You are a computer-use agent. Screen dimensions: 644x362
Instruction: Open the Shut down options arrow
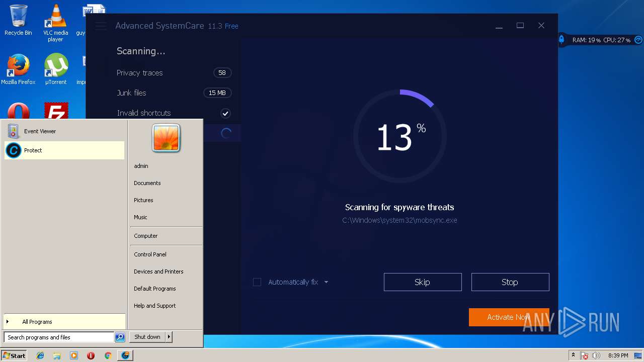pyautogui.click(x=169, y=337)
